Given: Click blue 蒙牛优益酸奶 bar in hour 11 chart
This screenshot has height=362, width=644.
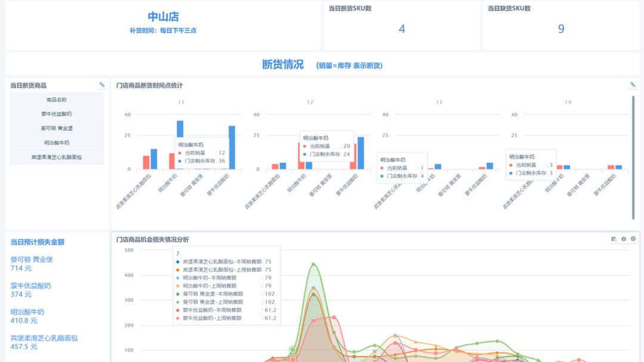Looking at the screenshot, I should click(x=231, y=147).
